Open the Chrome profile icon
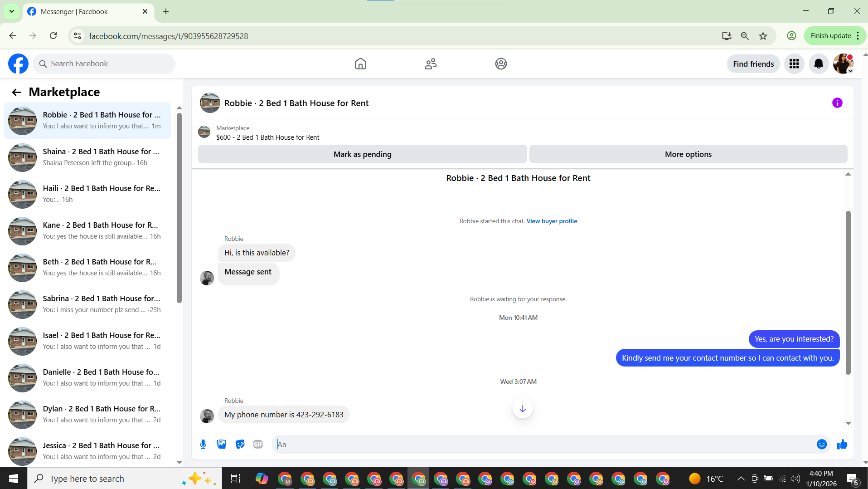The image size is (868, 489). (x=791, y=36)
